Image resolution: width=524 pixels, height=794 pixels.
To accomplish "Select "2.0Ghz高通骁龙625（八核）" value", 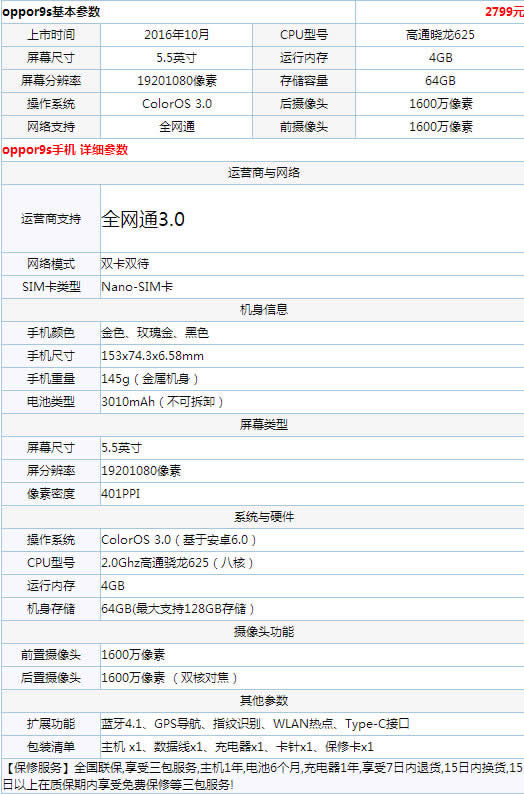I will coord(178,563).
